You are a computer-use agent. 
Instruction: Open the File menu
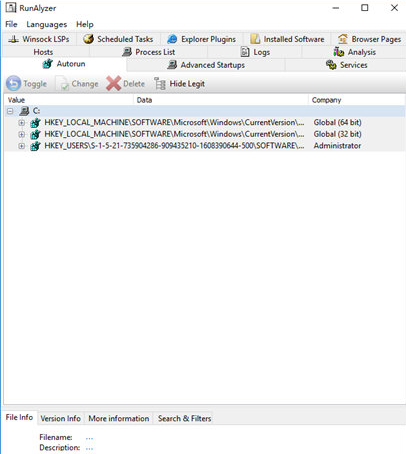(11, 24)
